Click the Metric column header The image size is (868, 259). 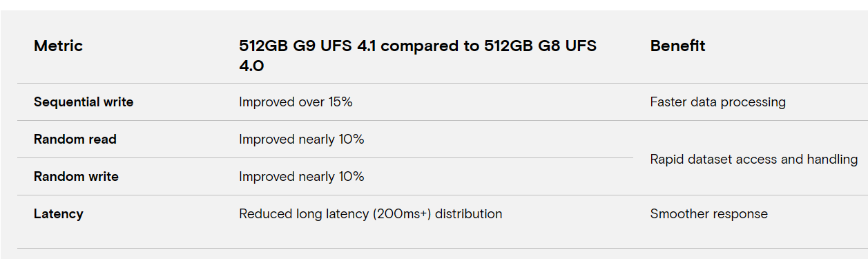coord(58,46)
